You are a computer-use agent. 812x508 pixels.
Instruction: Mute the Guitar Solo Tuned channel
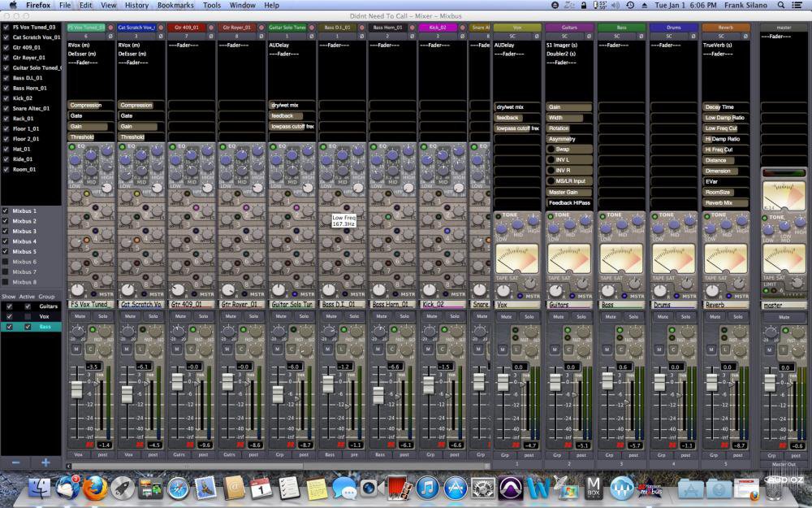point(281,315)
